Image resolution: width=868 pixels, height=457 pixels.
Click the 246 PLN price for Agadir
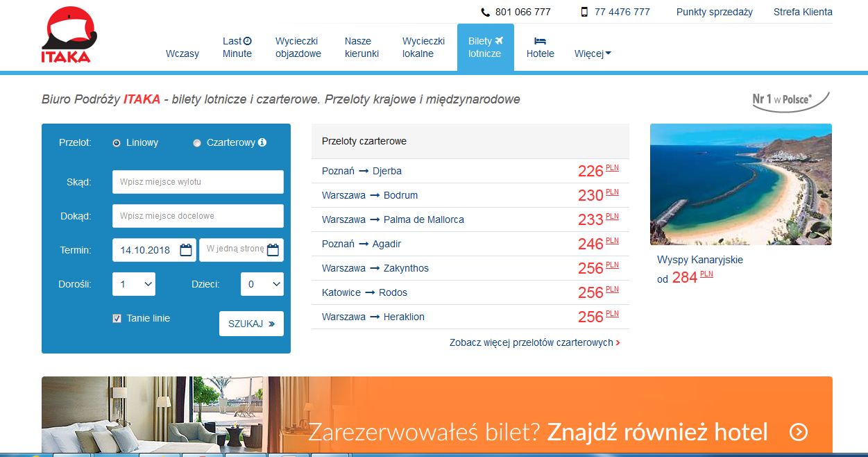pyautogui.click(x=598, y=244)
